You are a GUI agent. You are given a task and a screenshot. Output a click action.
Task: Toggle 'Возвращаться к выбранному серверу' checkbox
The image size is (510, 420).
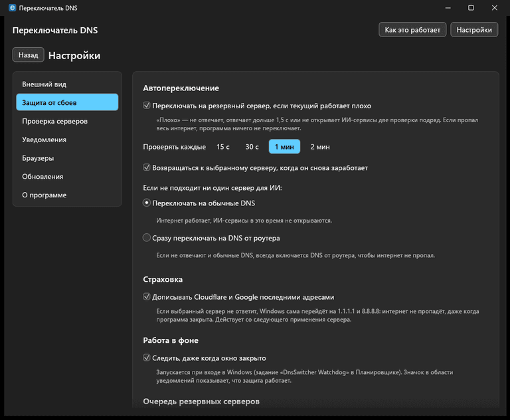click(x=147, y=167)
